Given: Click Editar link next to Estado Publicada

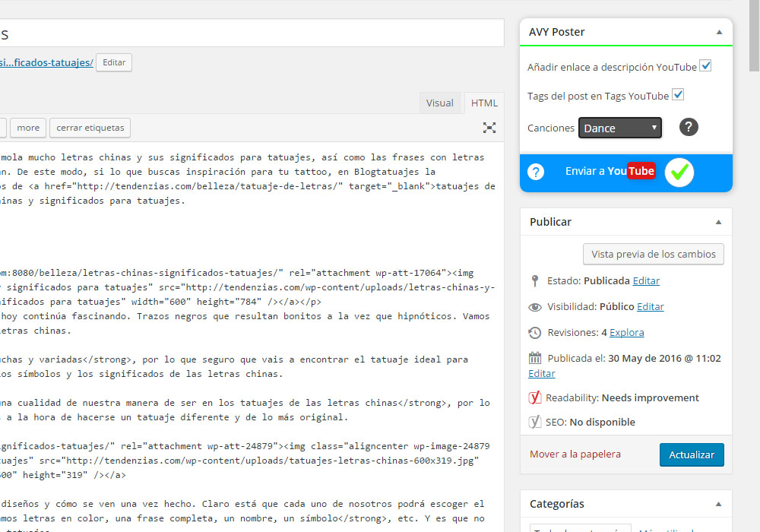Looking at the screenshot, I should pos(646,281).
